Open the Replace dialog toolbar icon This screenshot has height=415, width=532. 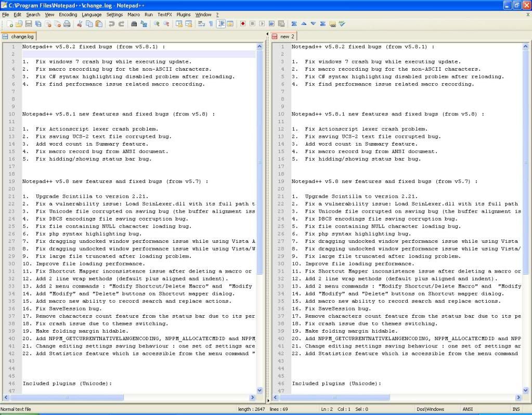point(144,24)
